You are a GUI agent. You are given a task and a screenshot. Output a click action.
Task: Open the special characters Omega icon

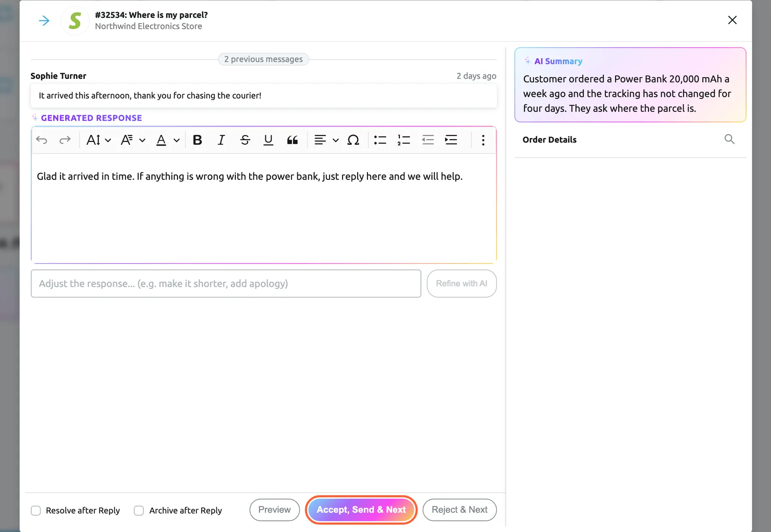pyautogui.click(x=353, y=140)
